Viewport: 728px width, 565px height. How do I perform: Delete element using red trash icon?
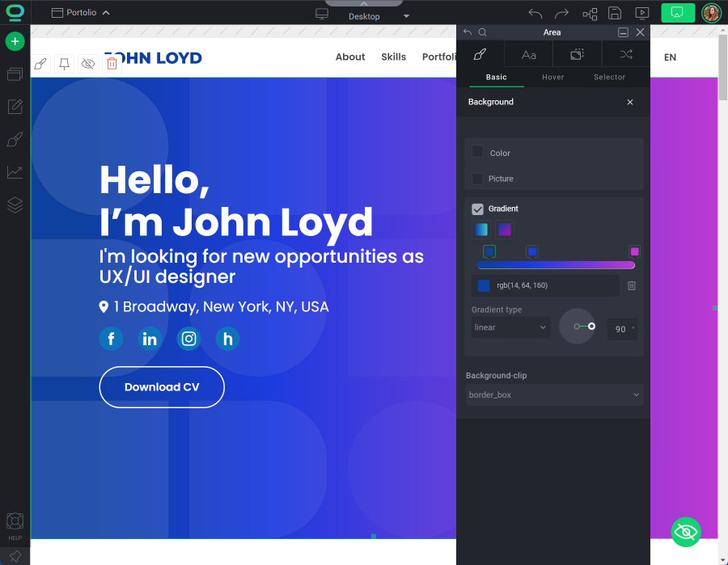(112, 63)
